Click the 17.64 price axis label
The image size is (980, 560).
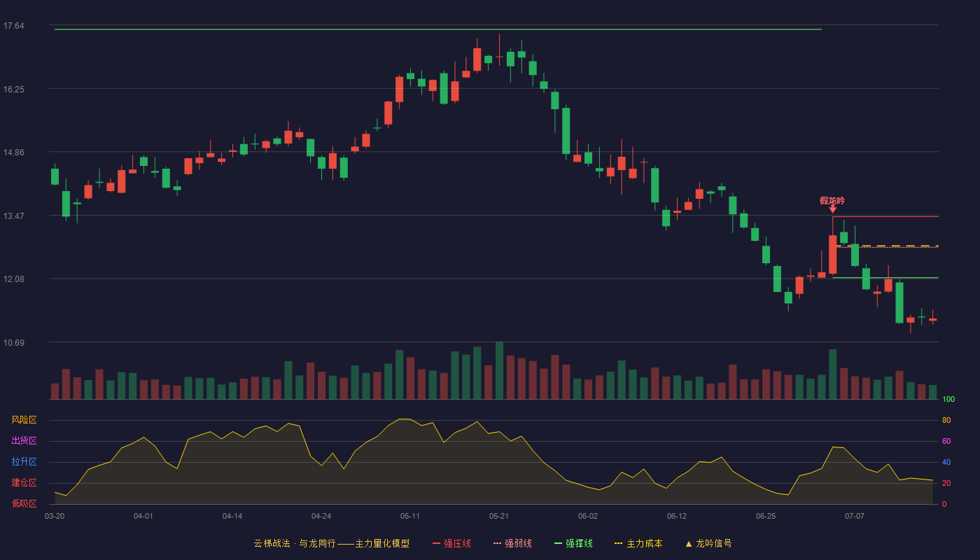tap(14, 26)
